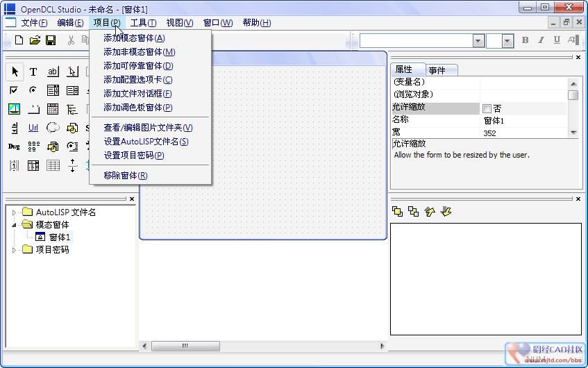588x368 pixels.
Task: Collapse the 模态窗体 tree node
Action: [x=14, y=225]
